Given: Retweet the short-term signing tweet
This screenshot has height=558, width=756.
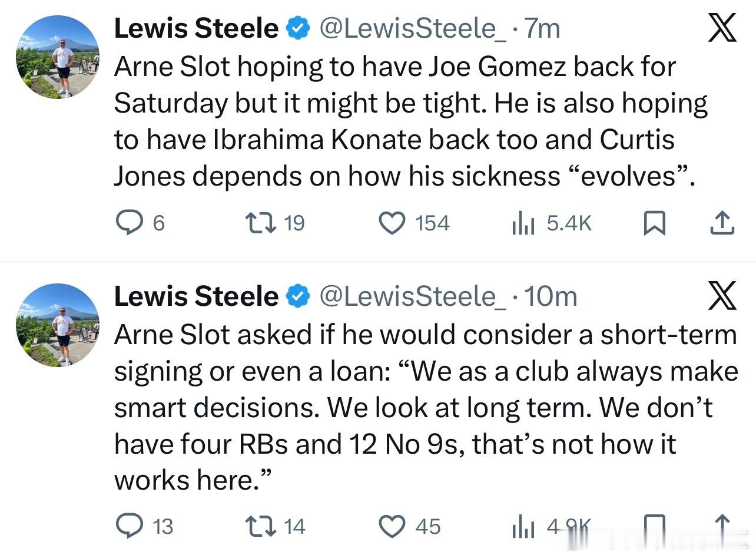Looking at the screenshot, I should 257,526.
